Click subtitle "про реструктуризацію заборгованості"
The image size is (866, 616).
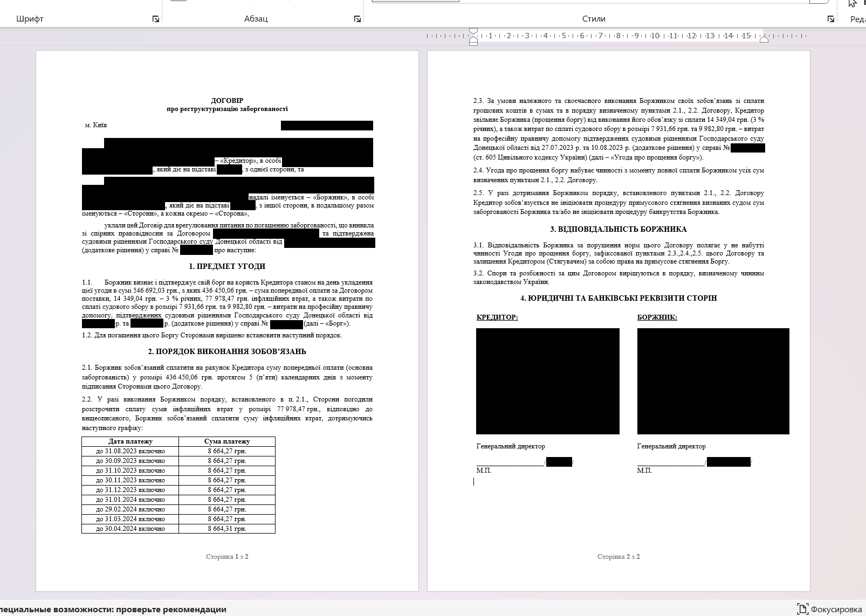pos(227,109)
